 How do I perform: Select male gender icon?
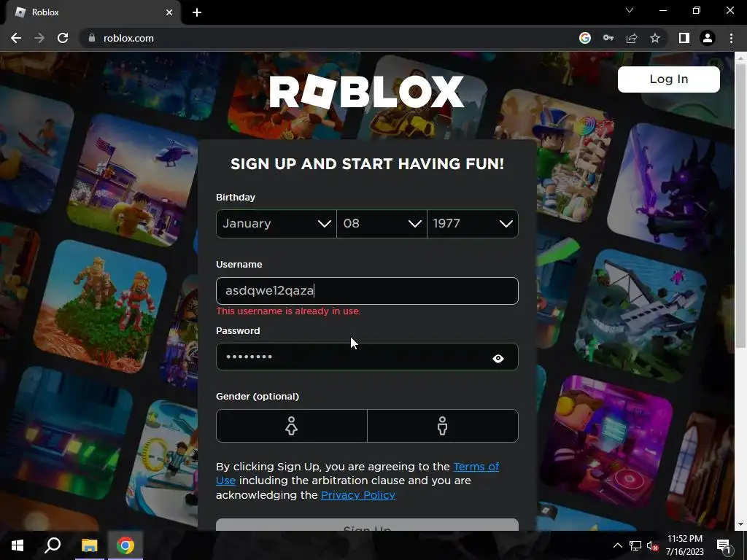pyautogui.click(x=443, y=426)
